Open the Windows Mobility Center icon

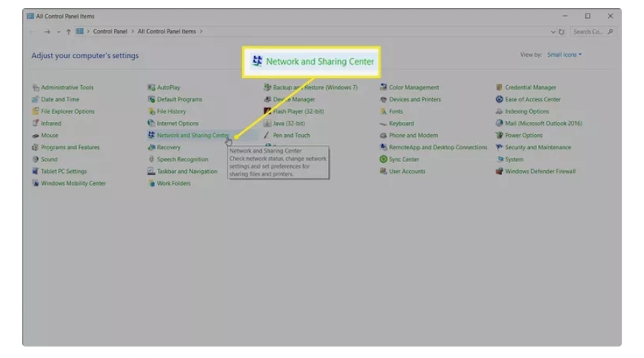pos(36,183)
